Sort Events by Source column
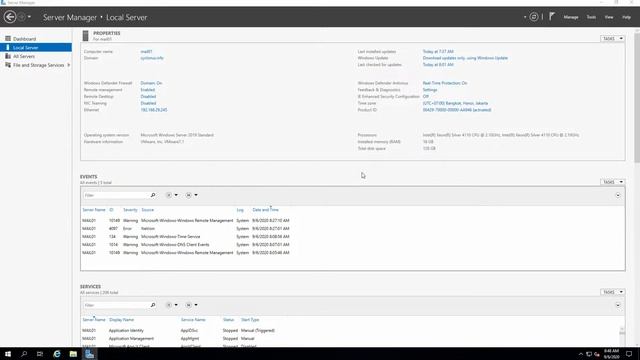Screen dimensions: 640x360 147,210
